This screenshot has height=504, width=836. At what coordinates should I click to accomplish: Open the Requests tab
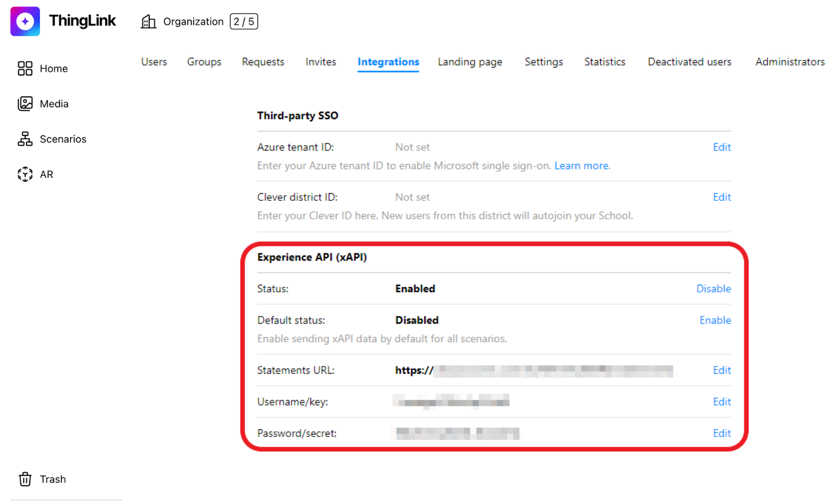tap(263, 62)
